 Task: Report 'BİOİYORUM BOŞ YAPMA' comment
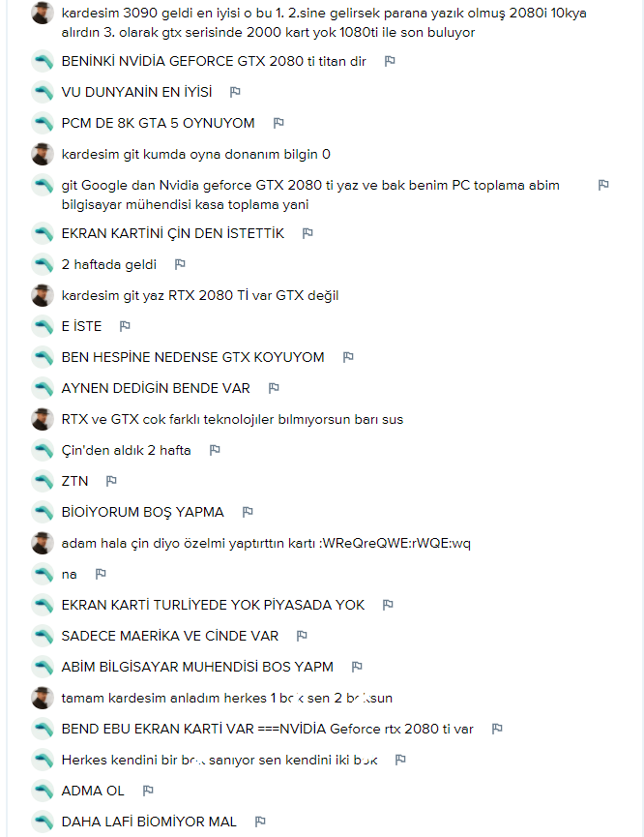[x=248, y=511]
